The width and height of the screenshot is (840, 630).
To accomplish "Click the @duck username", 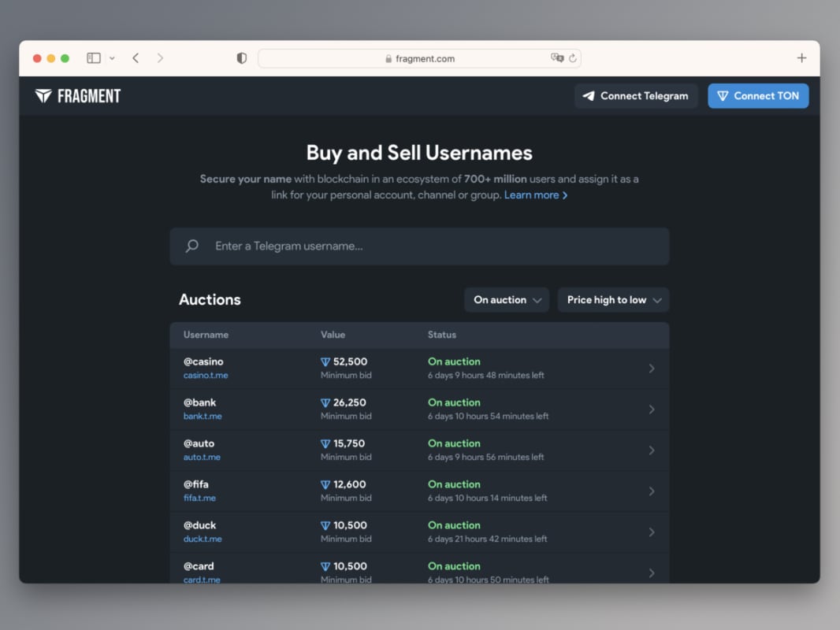I will click(x=199, y=525).
